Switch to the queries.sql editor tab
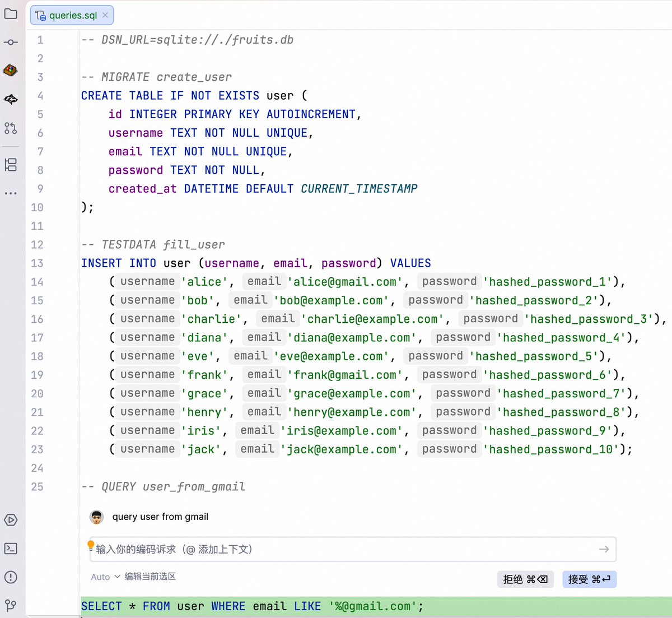The height and width of the screenshot is (618, 672). 72,15
